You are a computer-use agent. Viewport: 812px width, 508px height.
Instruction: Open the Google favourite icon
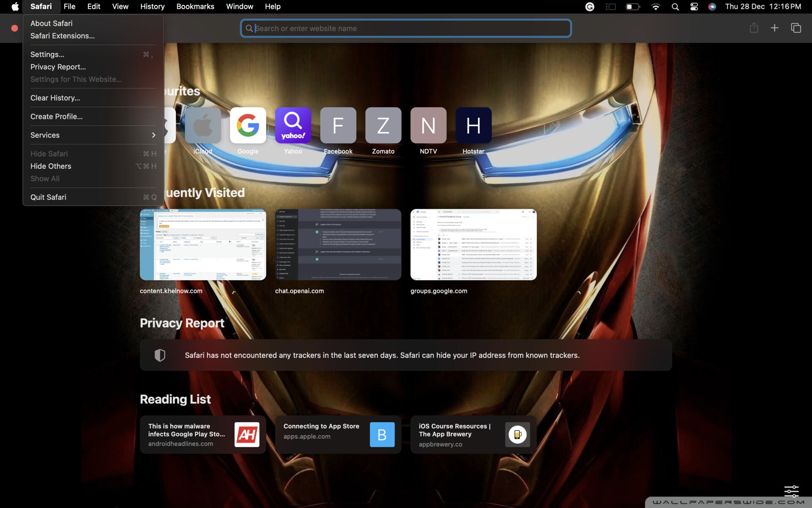coord(248,125)
